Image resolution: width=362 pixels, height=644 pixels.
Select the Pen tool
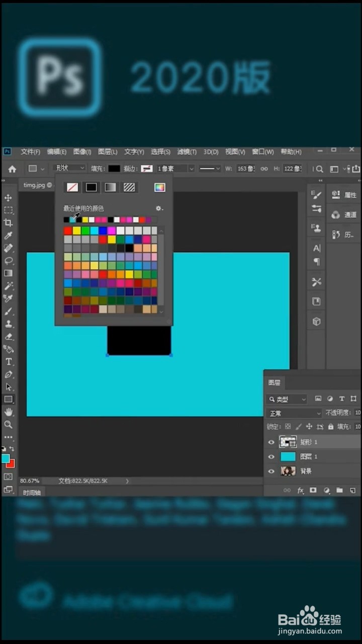[x=8, y=374]
